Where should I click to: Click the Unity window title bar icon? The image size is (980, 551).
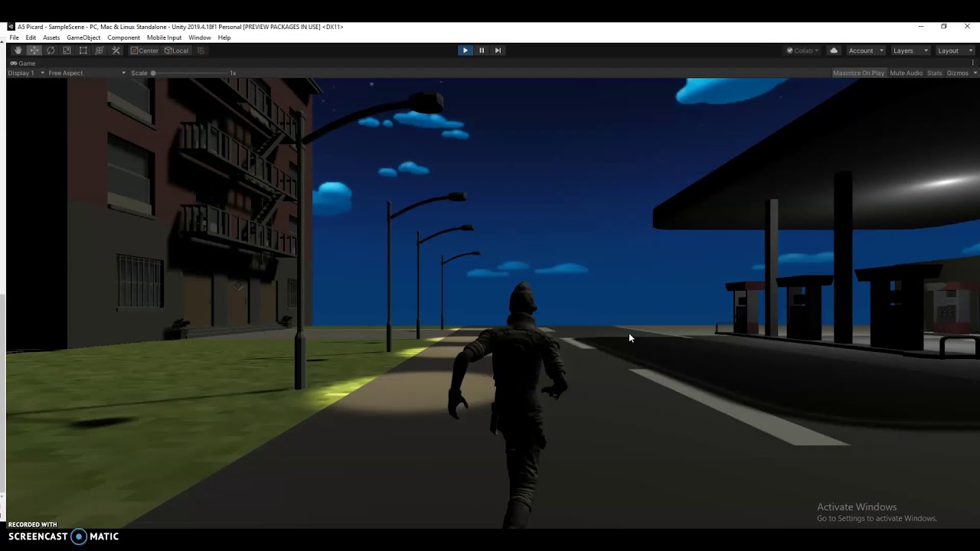11,27
